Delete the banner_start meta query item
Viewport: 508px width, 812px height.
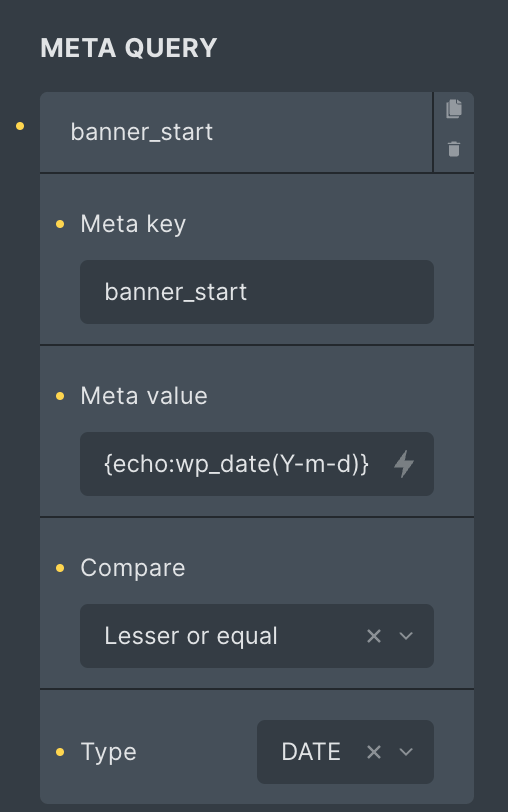click(454, 149)
